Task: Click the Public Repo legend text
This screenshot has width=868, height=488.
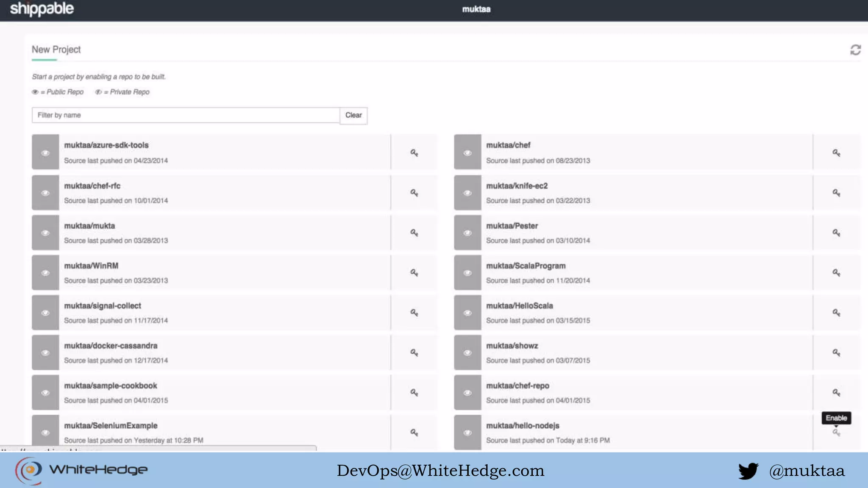Action: [x=65, y=92]
